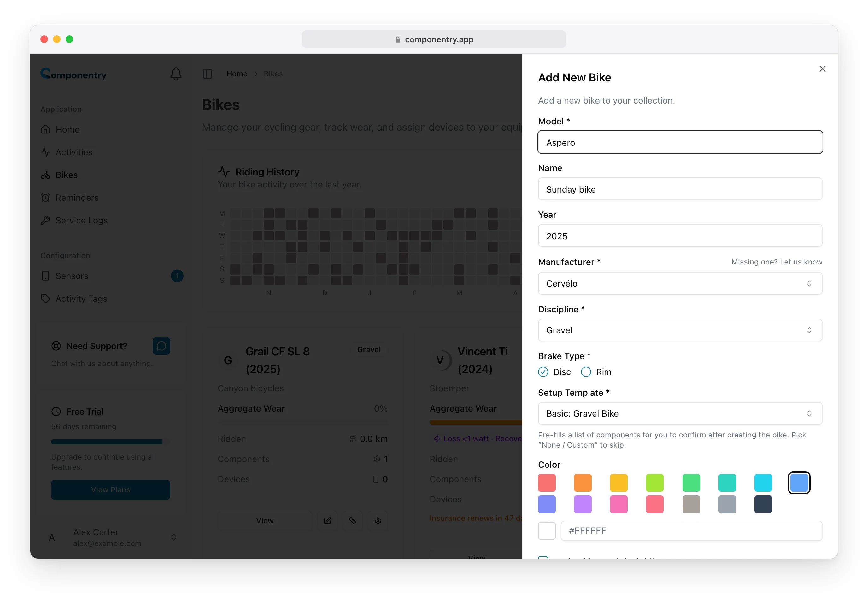Pick the orange color swatch
The width and height of the screenshot is (868, 599).
[x=583, y=483]
